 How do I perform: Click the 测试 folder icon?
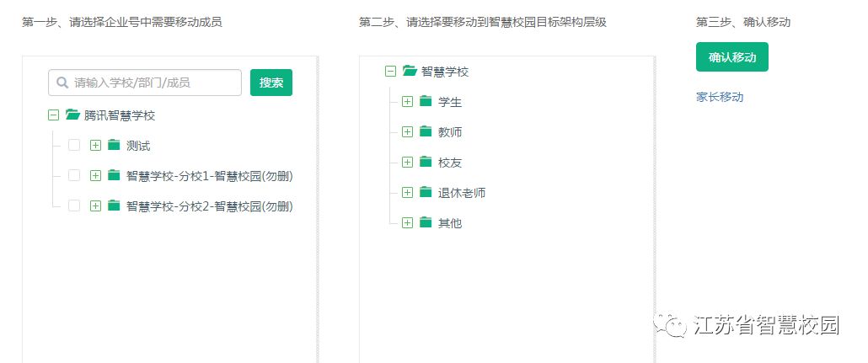click(114, 145)
